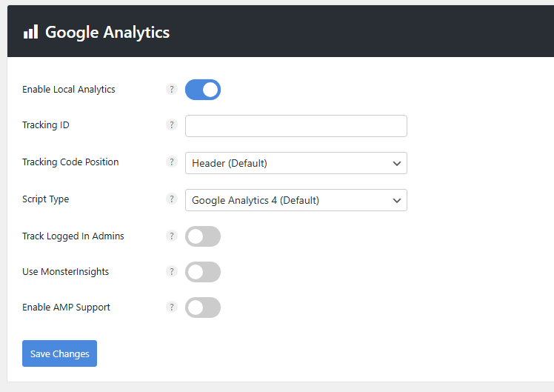Show help for Script Type
Image resolution: width=554 pixels, height=392 pixels.
(172, 199)
